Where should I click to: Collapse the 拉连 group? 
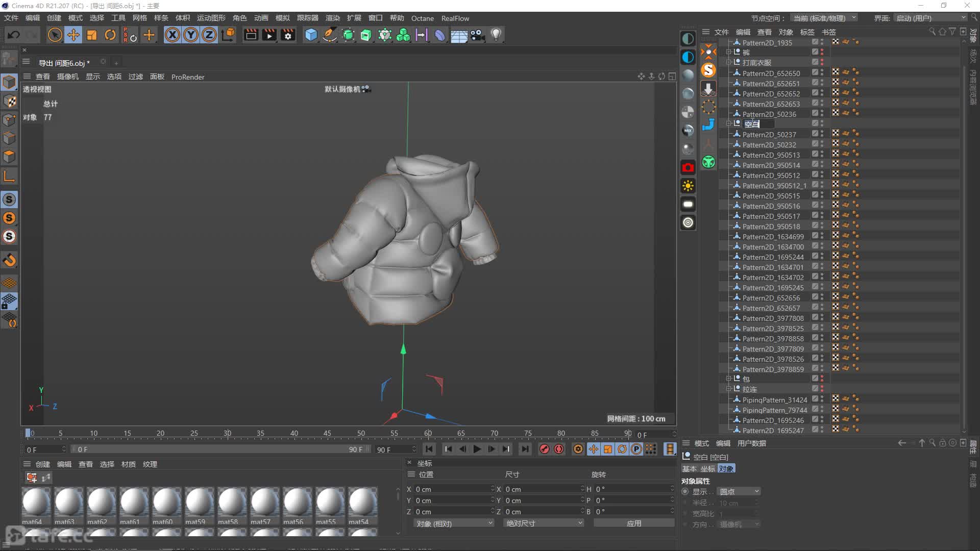pos(728,389)
